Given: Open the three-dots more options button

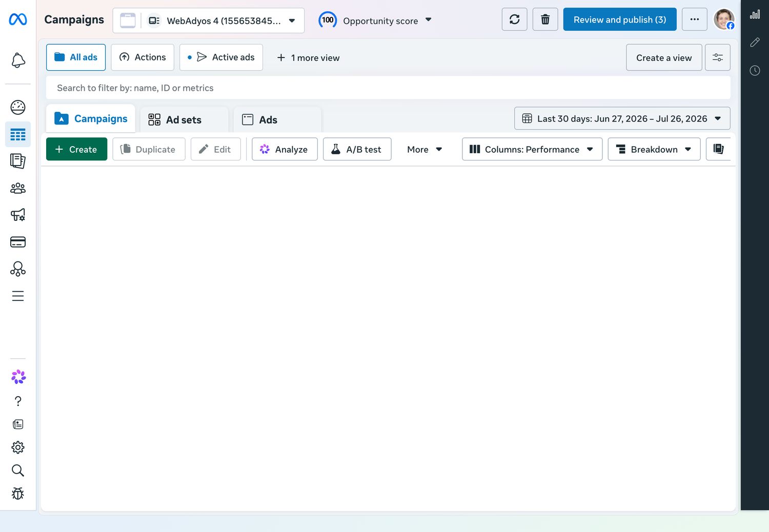Looking at the screenshot, I should pos(695,19).
